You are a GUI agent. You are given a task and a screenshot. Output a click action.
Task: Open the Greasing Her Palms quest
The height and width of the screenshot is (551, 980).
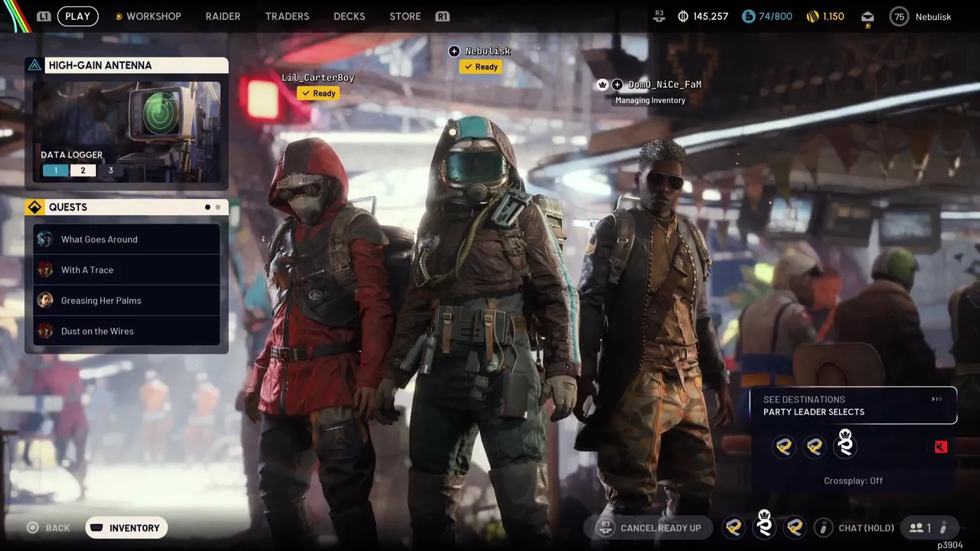click(127, 300)
